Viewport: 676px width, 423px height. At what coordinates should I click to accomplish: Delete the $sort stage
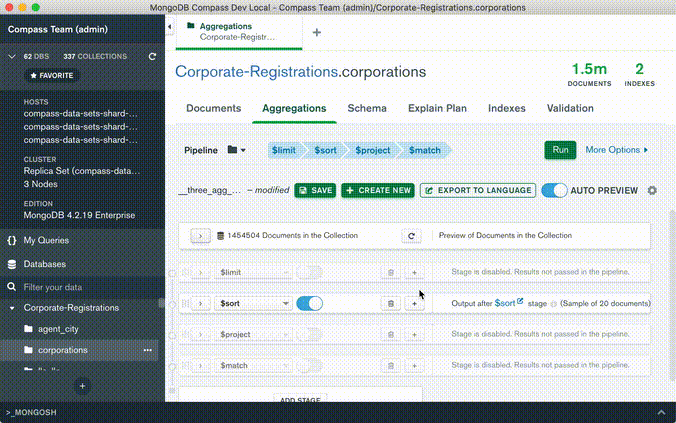click(x=391, y=304)
